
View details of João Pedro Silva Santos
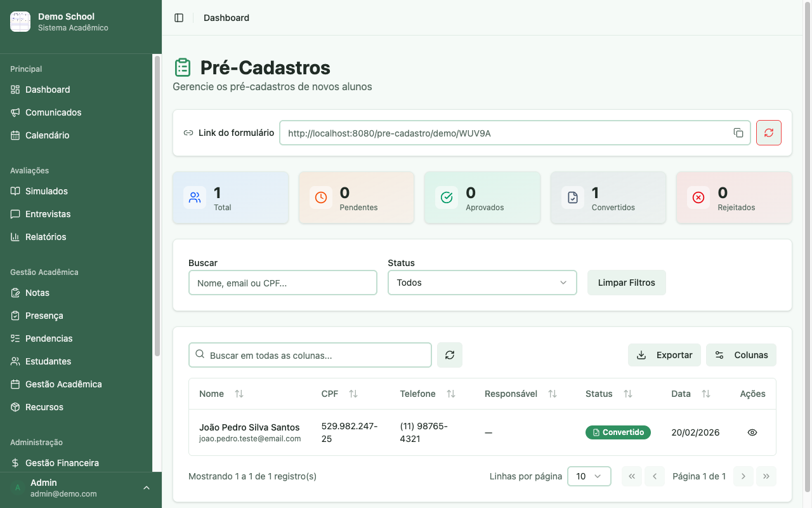pyautogui.click(x=752, y=432)
